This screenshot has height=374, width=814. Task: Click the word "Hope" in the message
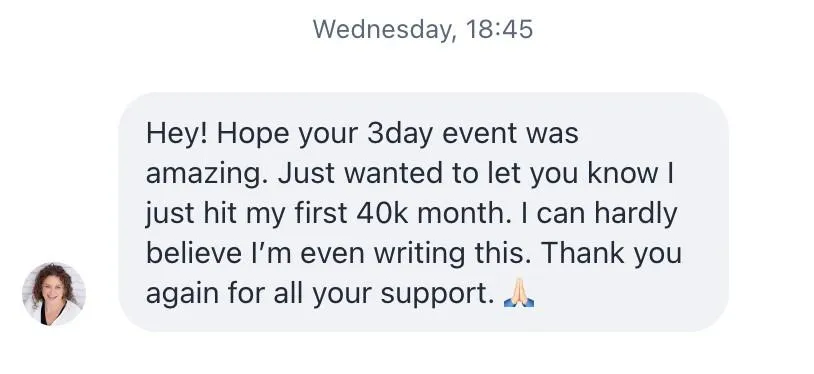[253, 135]
